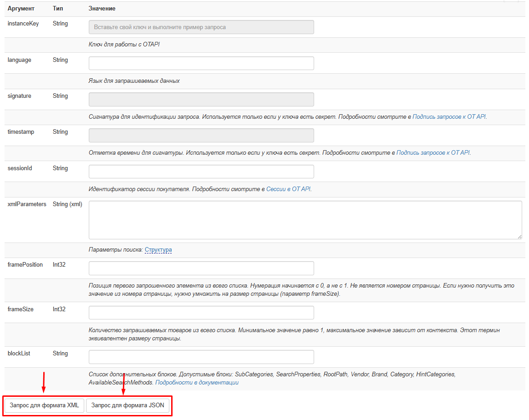Click the 'Запрос для формата JSON' button
The width and height of the screenshot is (529, 420).
(x=128, y=405)
